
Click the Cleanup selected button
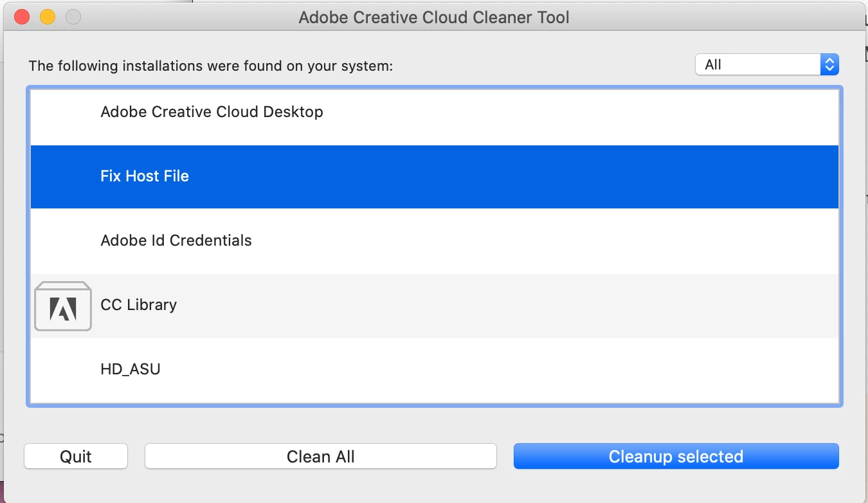[x=676, y=457]
